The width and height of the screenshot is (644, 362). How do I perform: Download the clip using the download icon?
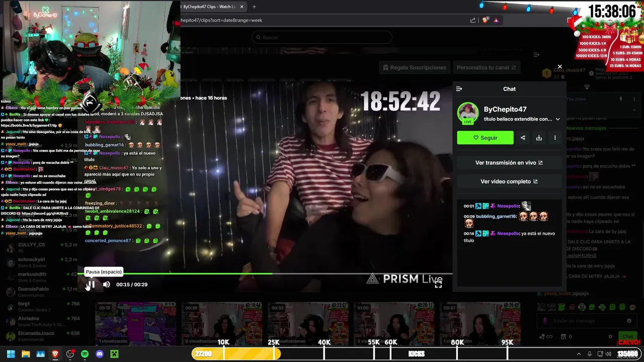coord(539,138)
